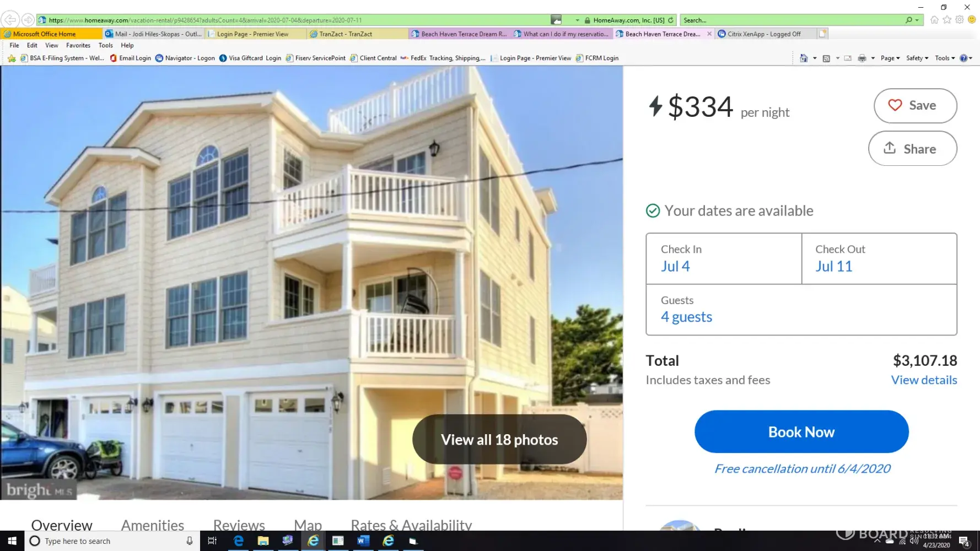Close the Beach Haven Terrace tab
The image size is (980, 551).
pyautogui.click(x=709, y=34)
